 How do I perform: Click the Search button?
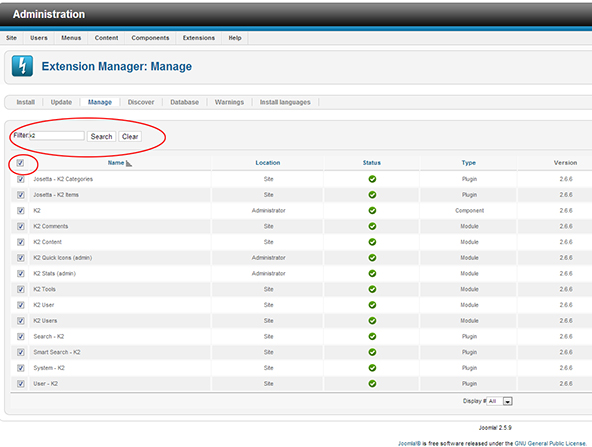[x=101, y=136]
